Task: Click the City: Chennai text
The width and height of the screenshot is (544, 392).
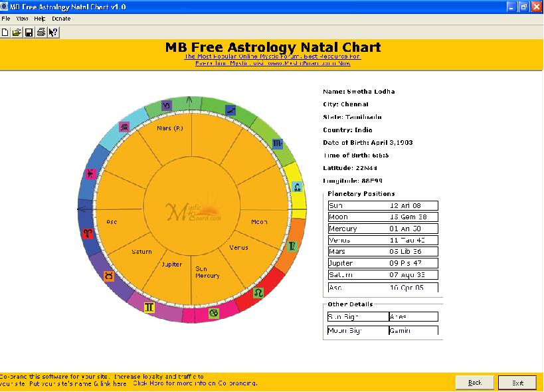Action: 345,104
